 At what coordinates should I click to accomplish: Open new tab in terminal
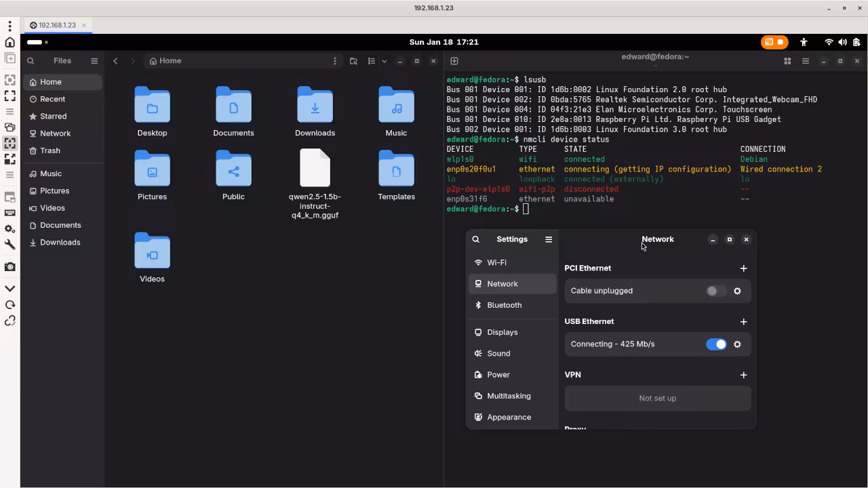click(454, 61)
